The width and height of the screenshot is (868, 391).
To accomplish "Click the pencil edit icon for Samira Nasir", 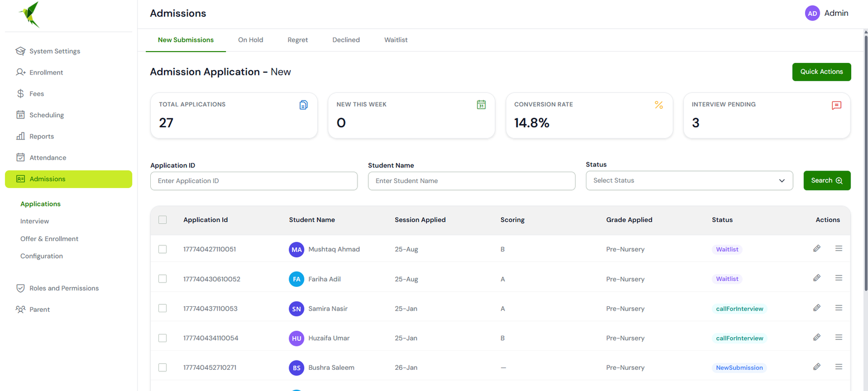I will [x=816, y=308].
